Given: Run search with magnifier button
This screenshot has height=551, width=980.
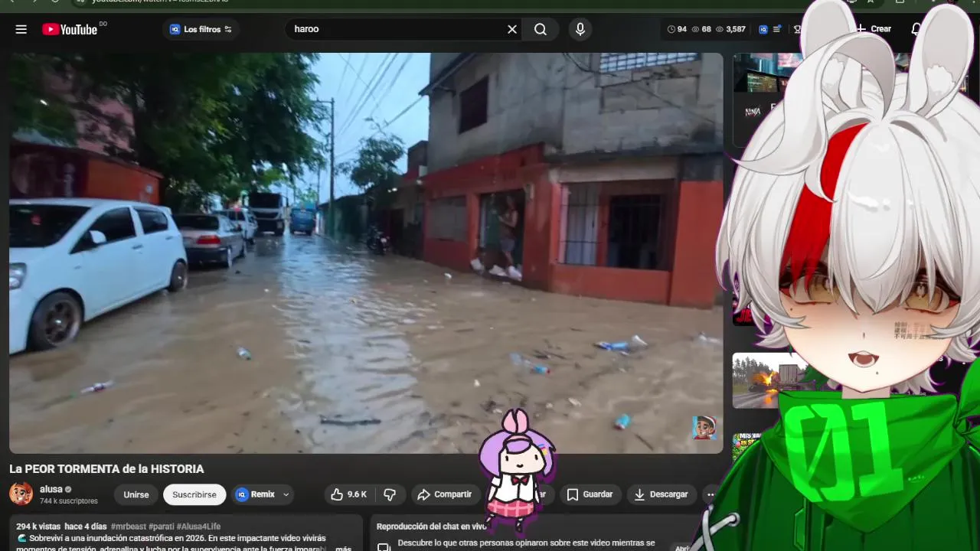Looking at the screenshot, I should point(541,29).
